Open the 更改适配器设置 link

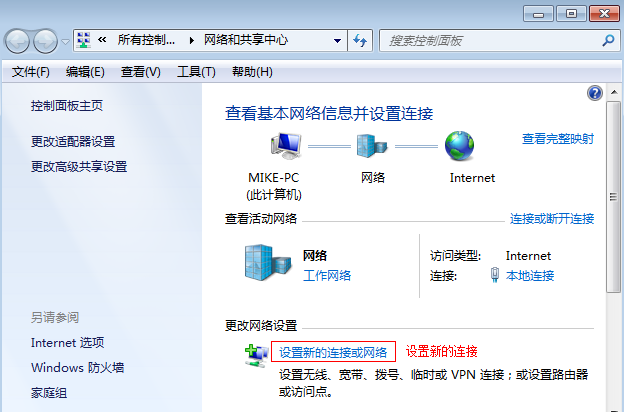coord(73,142)
